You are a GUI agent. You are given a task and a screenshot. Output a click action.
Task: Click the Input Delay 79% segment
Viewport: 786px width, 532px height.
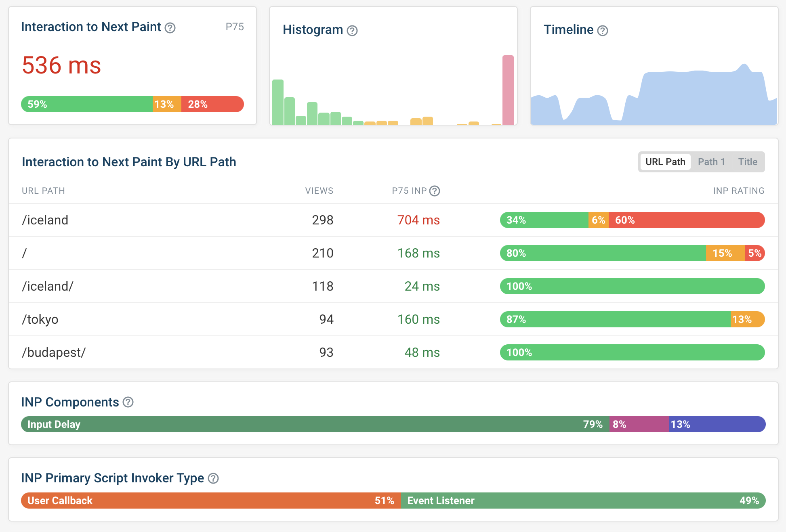(315, 424)
